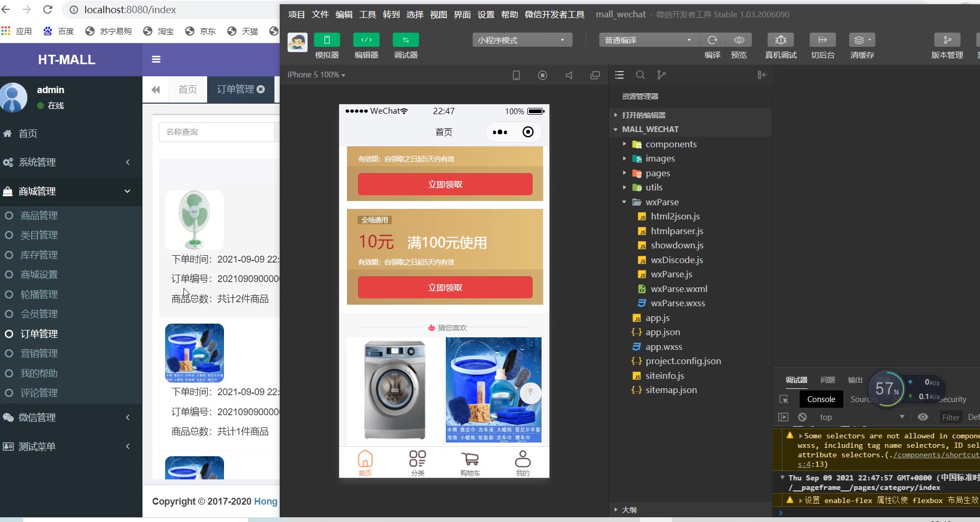Toggle the console sidebar panel icon
Image resolution: width=980 pixels, height=522 pixels.
pos(783,417)
